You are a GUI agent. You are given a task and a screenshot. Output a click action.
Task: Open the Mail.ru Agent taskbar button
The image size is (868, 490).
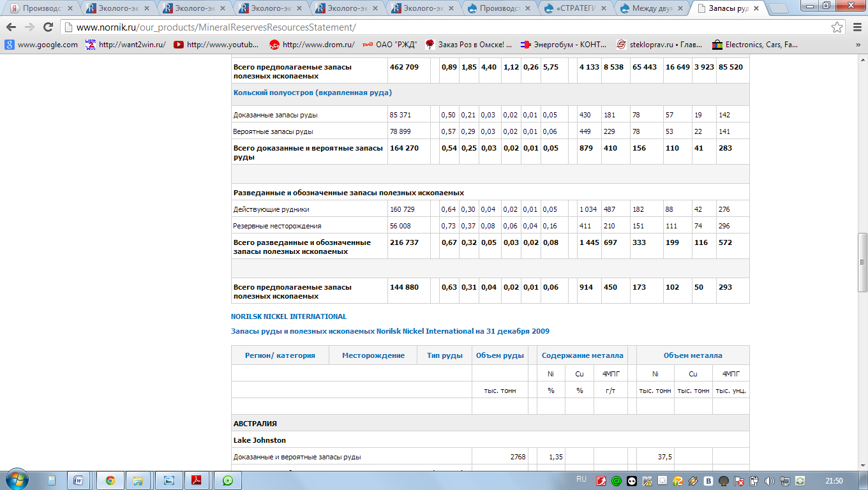[x=228, y=480]
